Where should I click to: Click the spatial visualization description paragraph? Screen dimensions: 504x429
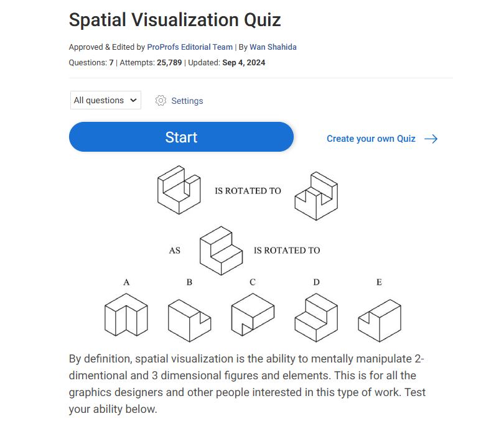click(x=249, y=384)
